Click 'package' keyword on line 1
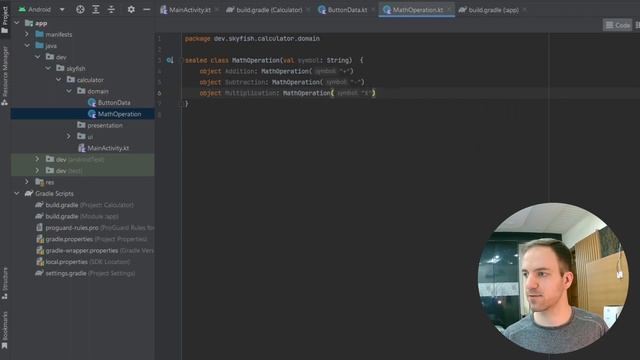 (x=198, y=39)
